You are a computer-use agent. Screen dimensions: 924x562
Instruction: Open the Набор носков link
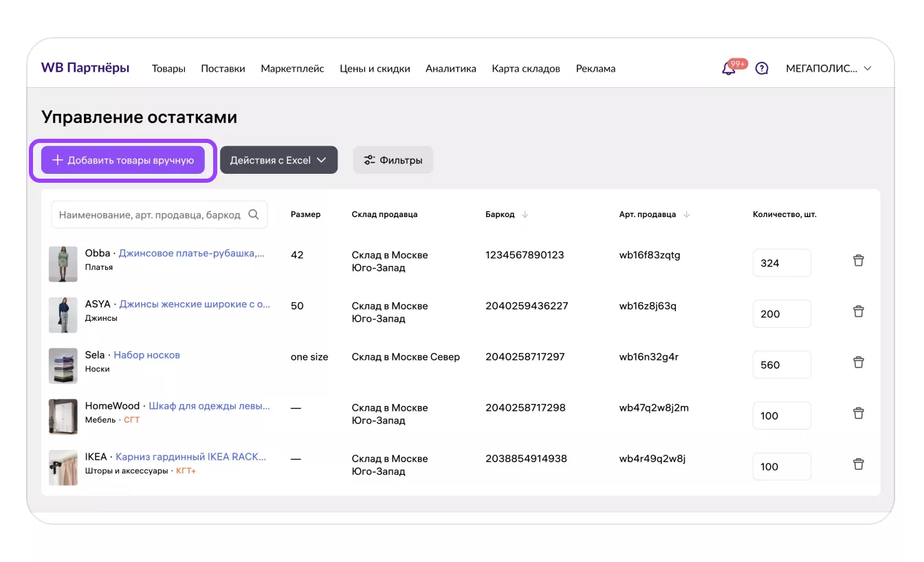pos(146,355)
